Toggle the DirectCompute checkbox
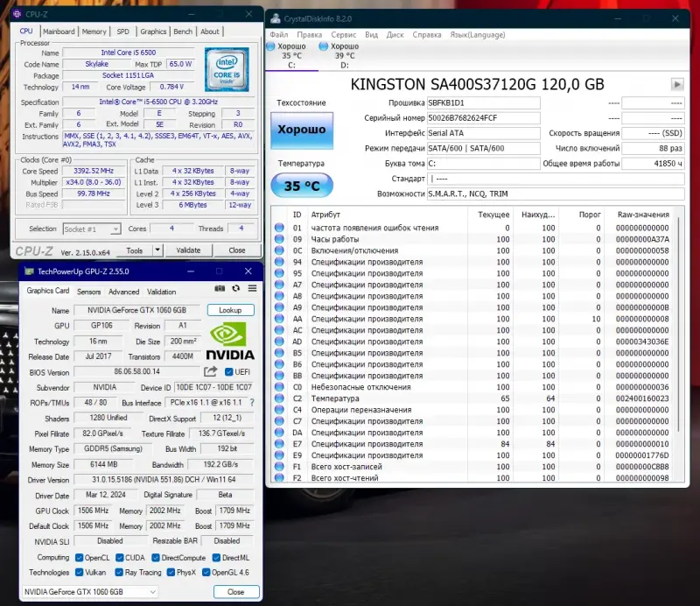 (156, 558)
